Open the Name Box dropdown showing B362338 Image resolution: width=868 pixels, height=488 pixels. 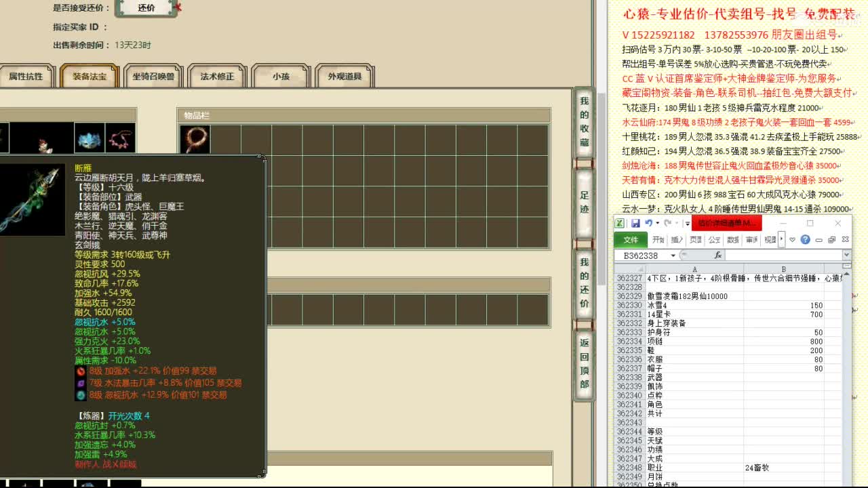click(673, 254)
